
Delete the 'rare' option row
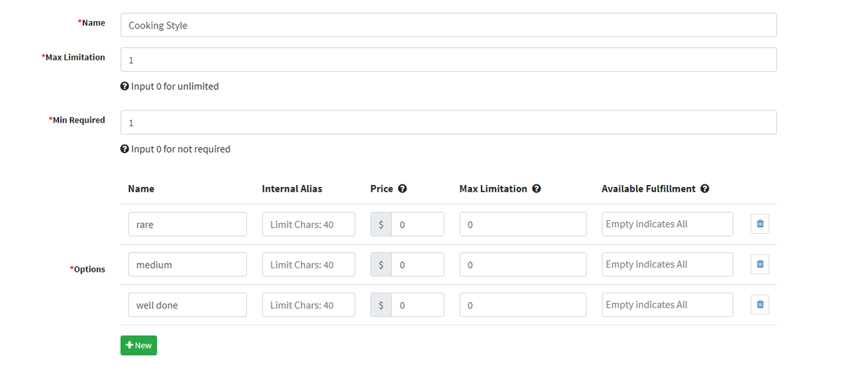point(759,224)
